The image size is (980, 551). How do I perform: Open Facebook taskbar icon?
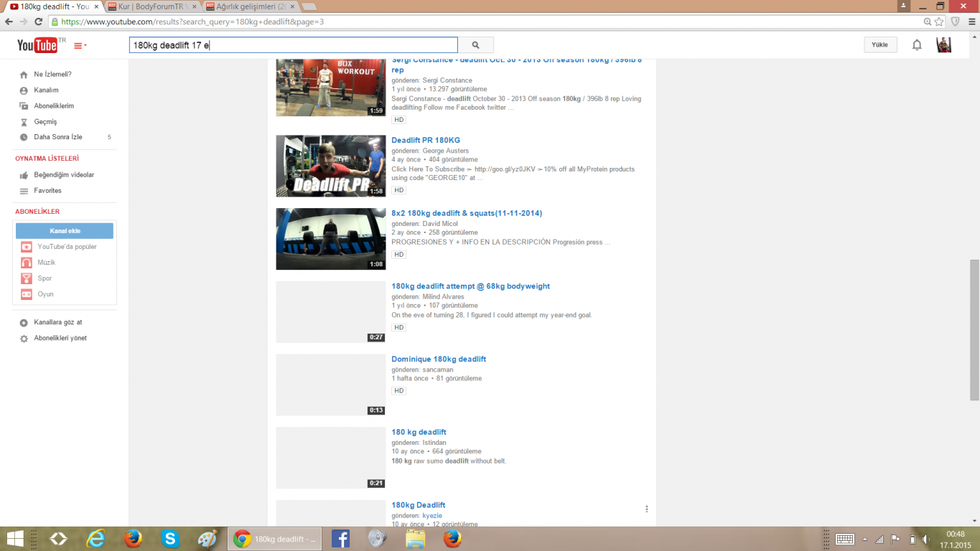point(340,539)
